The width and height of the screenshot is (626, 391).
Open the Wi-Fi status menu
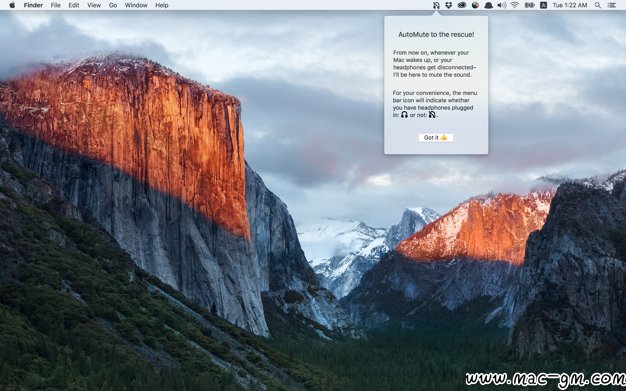click(x=515, y=5)
